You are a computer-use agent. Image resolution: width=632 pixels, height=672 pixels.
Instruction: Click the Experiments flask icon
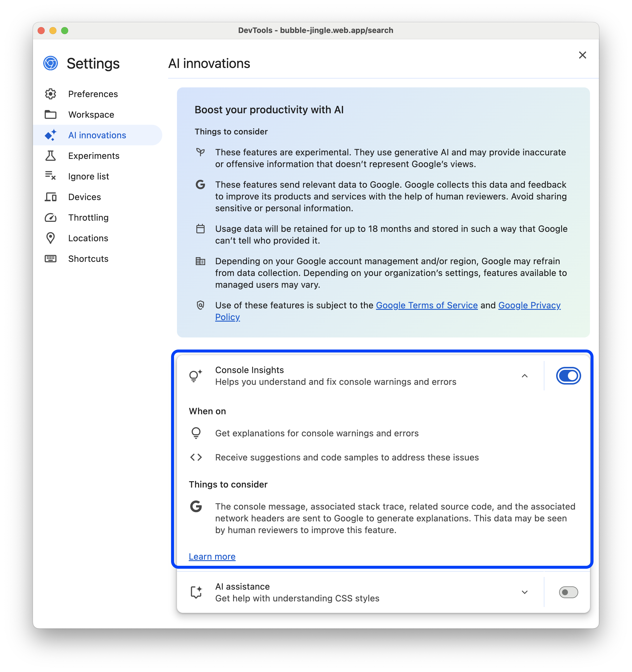point(51,155)
